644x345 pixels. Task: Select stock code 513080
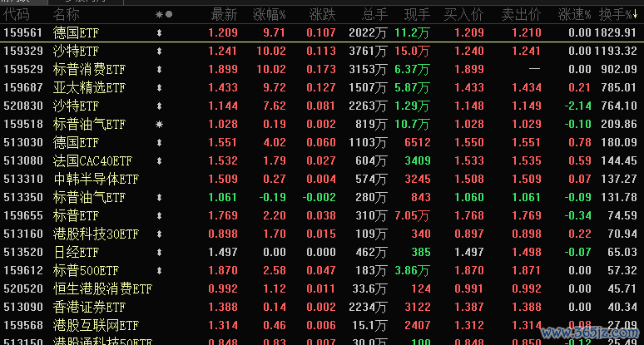23,160
